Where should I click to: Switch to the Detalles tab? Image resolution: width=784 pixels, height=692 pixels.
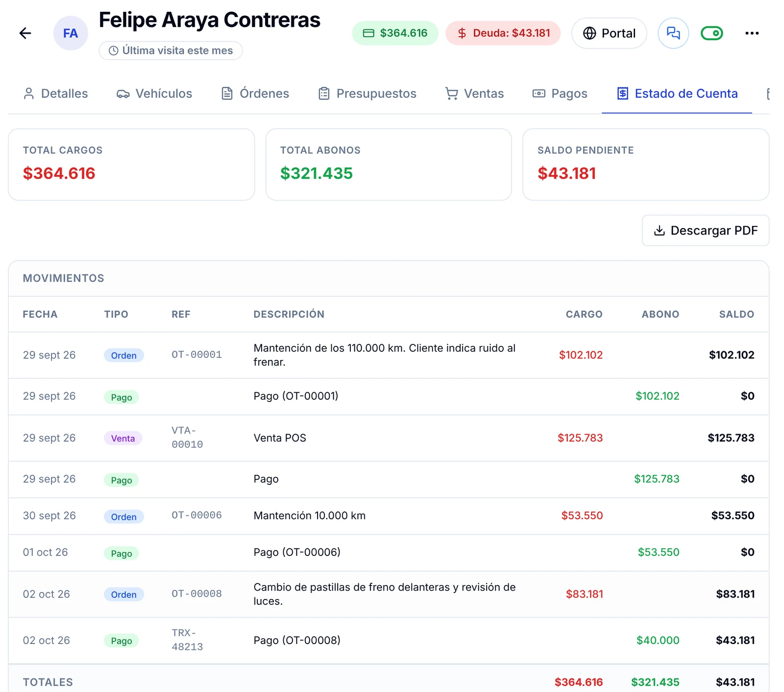click(55, 94)
